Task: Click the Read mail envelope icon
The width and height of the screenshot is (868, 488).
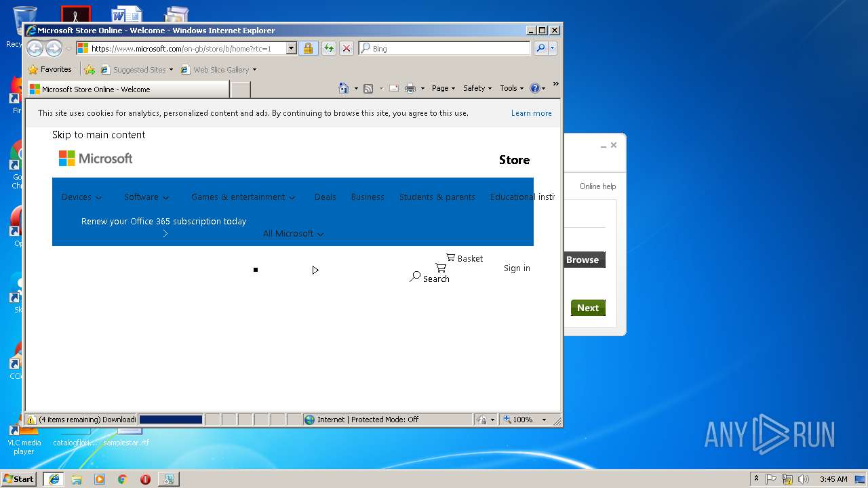Action: point(393,88)
